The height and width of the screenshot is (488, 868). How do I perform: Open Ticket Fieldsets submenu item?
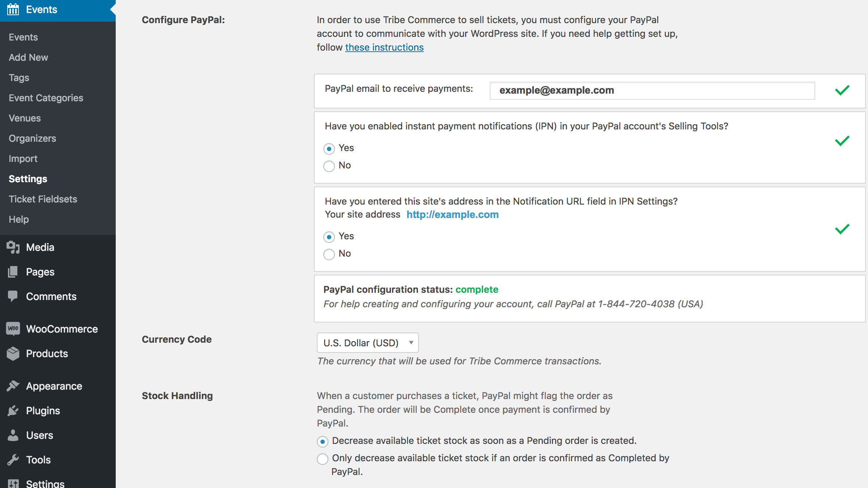[x=43, y=199]
